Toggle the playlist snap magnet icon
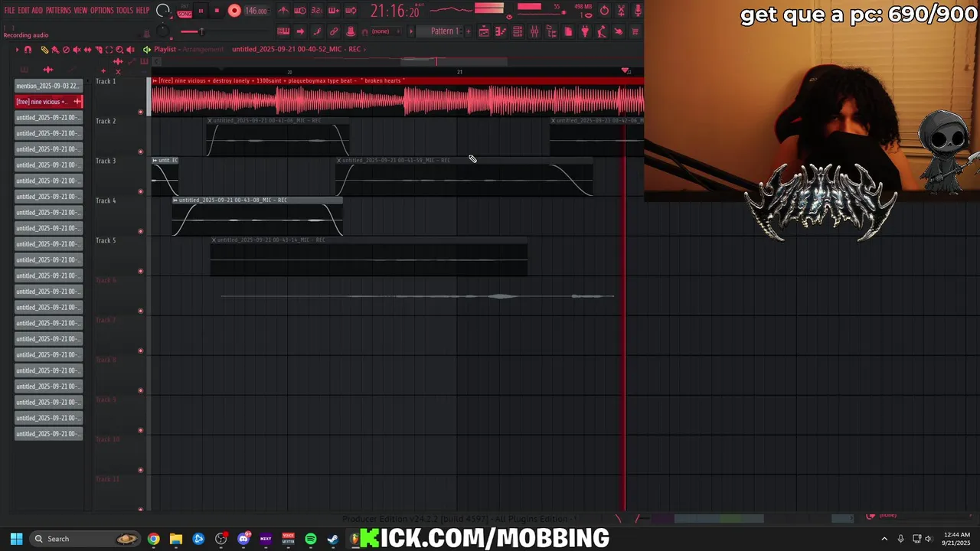The width and height of the screenshot is (980, 551). click(28, 50)
